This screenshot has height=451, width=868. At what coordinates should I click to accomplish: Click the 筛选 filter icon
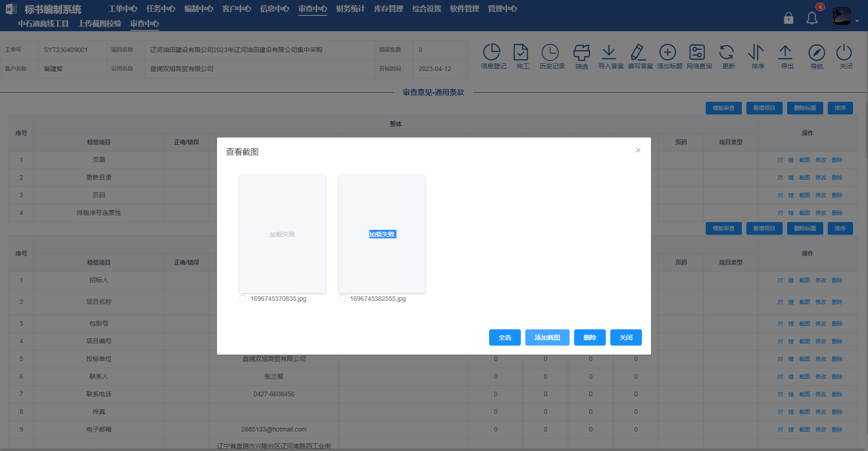click(581, 52)
